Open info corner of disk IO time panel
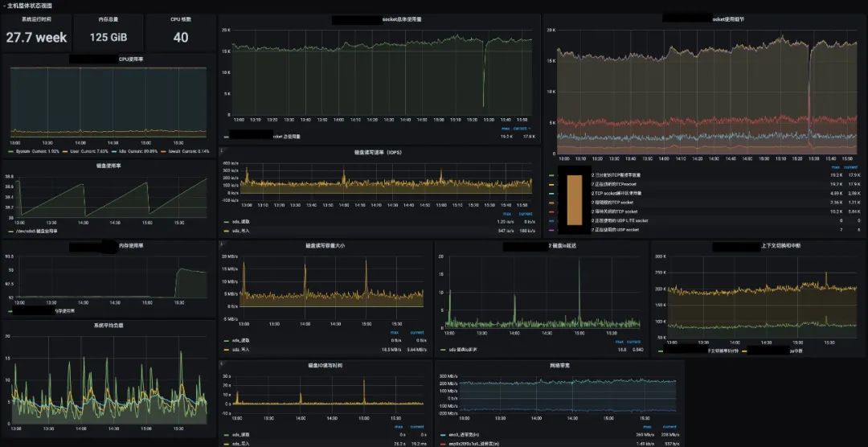 [x=222, y=364]
